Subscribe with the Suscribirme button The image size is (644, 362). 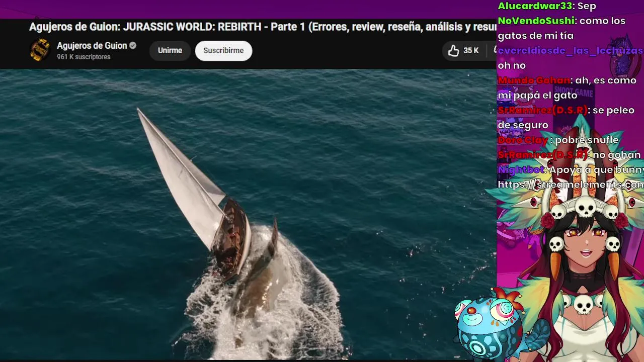(223, 50)
